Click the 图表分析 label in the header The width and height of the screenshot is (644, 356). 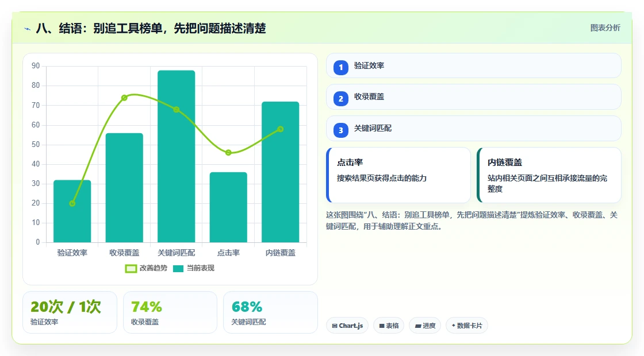point(605,28)
